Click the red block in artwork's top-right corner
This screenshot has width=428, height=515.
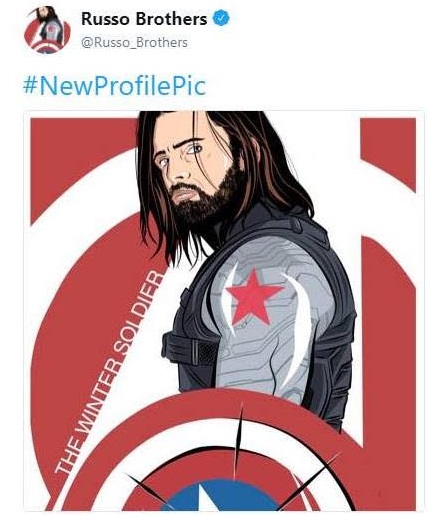[x=387, y=152]
